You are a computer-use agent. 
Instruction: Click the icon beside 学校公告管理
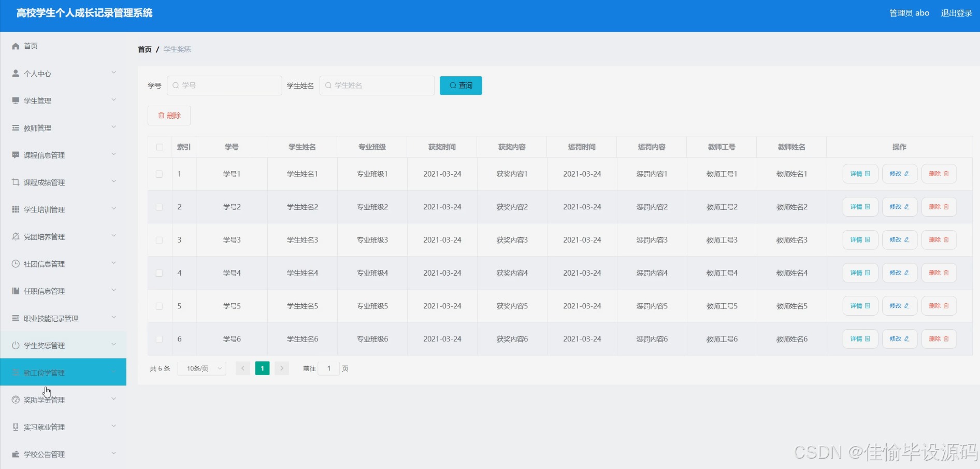(16, 454)
